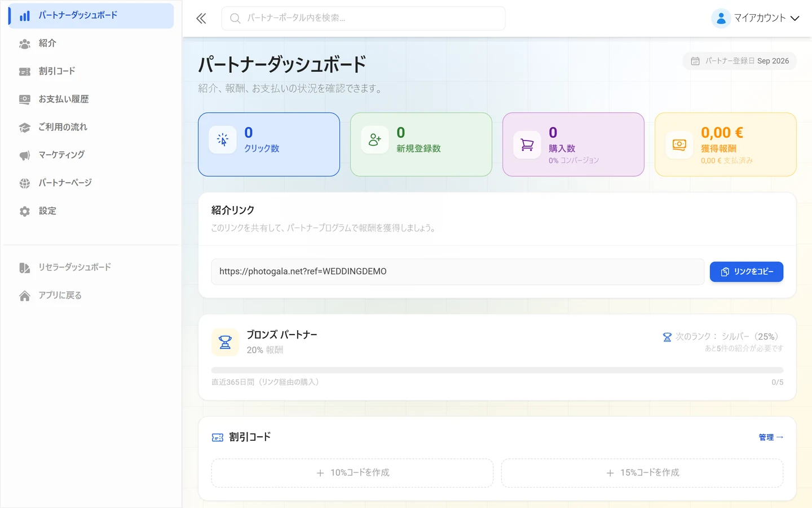Select the 新規登録数 stat card

pyautogui.click(x=421, y=144)
